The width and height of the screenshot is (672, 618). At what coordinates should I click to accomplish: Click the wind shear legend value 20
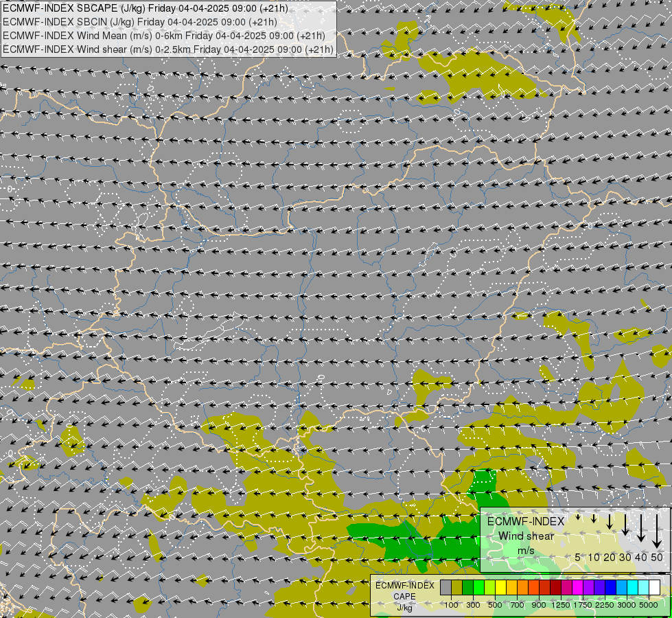610,557
